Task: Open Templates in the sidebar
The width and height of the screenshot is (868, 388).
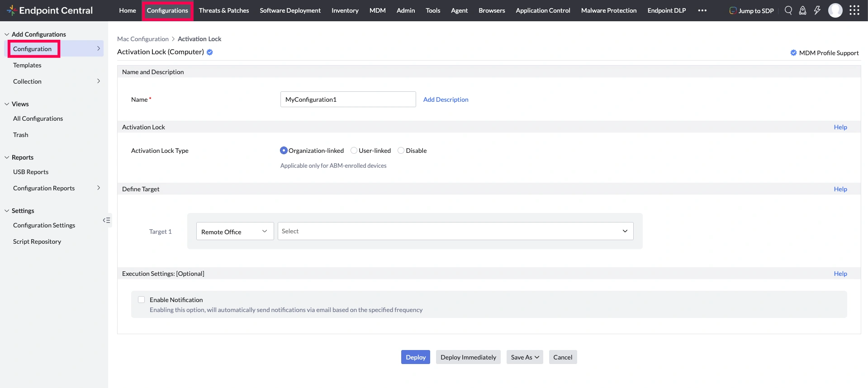Action: pos(27,65)
